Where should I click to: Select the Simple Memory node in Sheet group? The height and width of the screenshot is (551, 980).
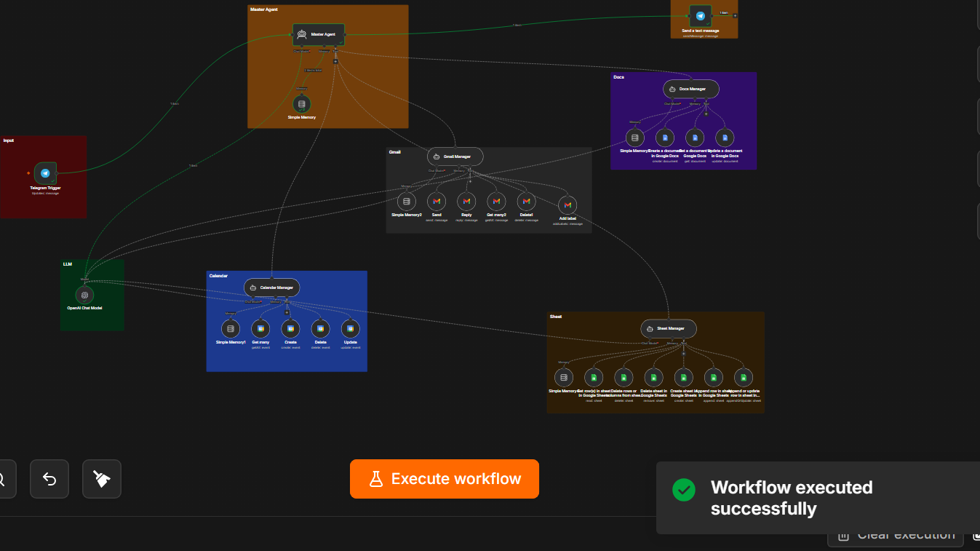563,377
